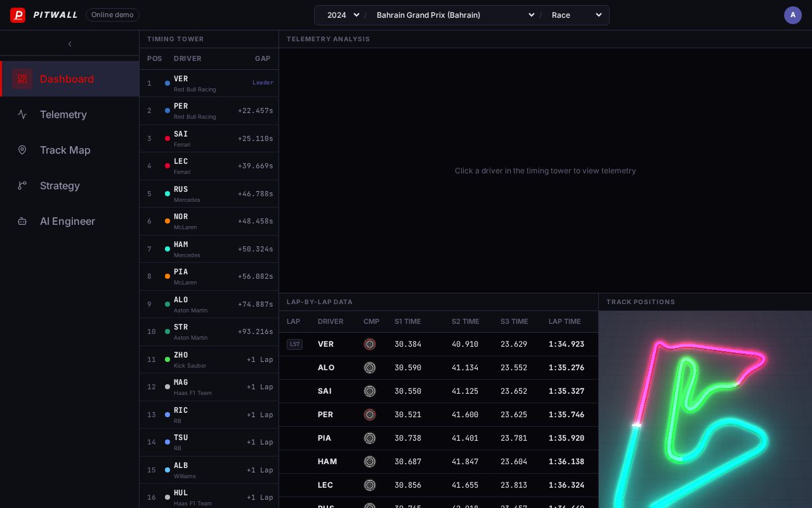
Task: Click the S1 TIME column header
Action: [408, 321]
